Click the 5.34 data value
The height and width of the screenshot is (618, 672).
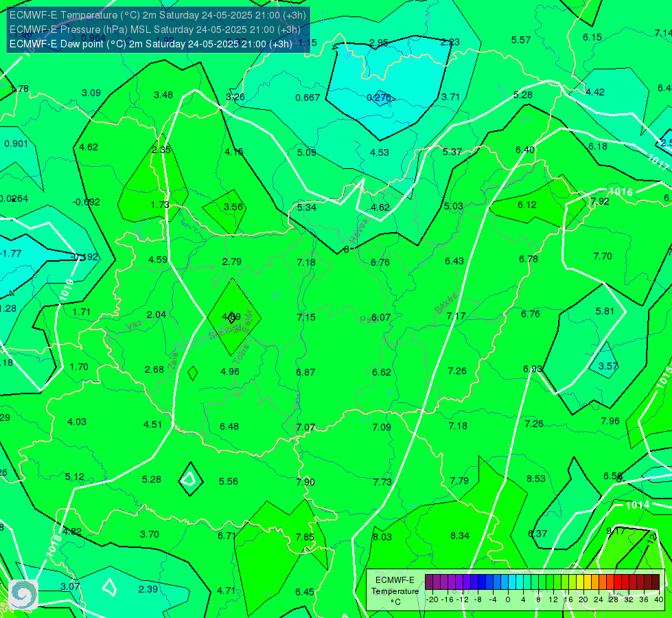pos(307,207)
